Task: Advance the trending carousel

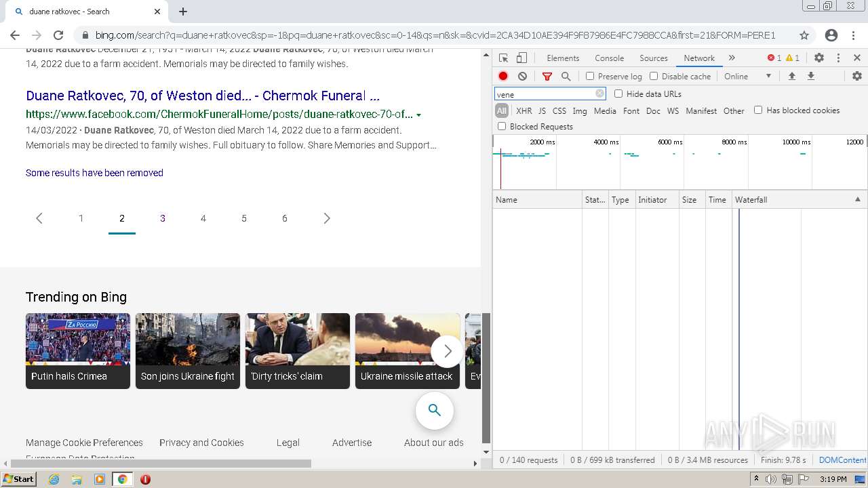Action: (x=447, y=351)
